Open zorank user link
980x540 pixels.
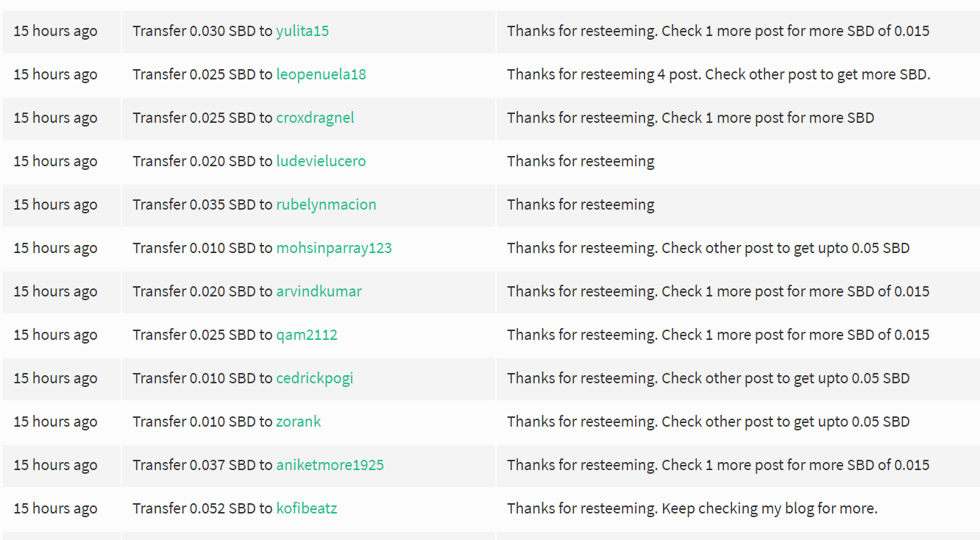(x=298, y=422)
